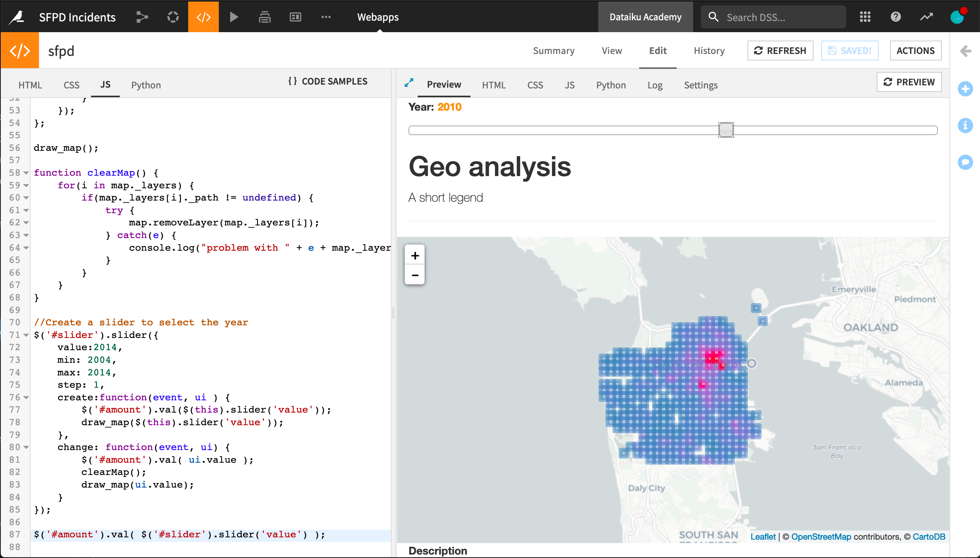
Task: Open the Summary tab
Action: tap(553, 51)
